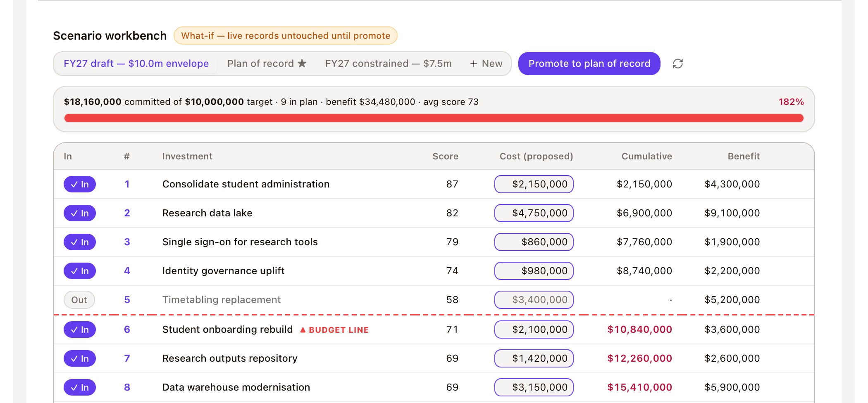Toggle In for Identity governance uplift
Screen dimensions: 868x403
(80, 271)
